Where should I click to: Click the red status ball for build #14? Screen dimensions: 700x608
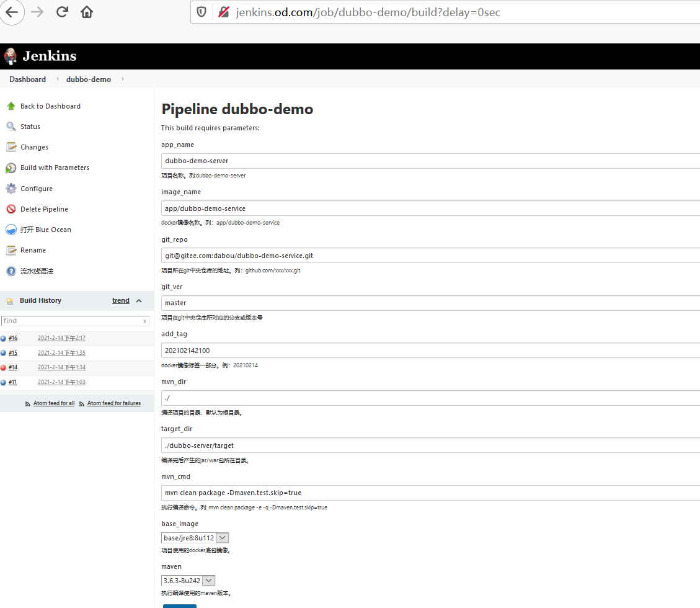[x=4, y=368]
